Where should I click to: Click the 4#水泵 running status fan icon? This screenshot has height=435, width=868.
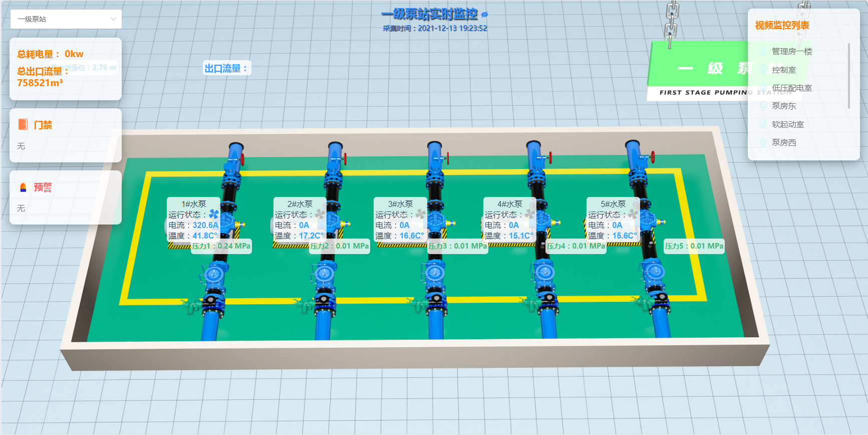point(529,214)
